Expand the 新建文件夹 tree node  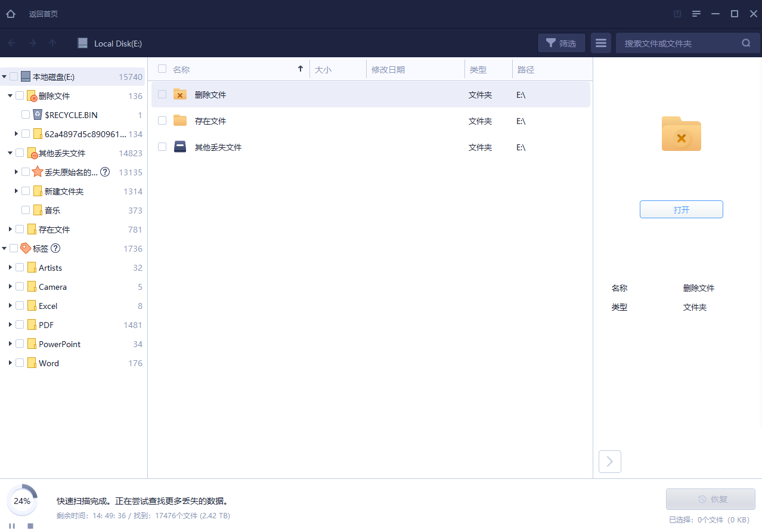click(x=17, y=191)
